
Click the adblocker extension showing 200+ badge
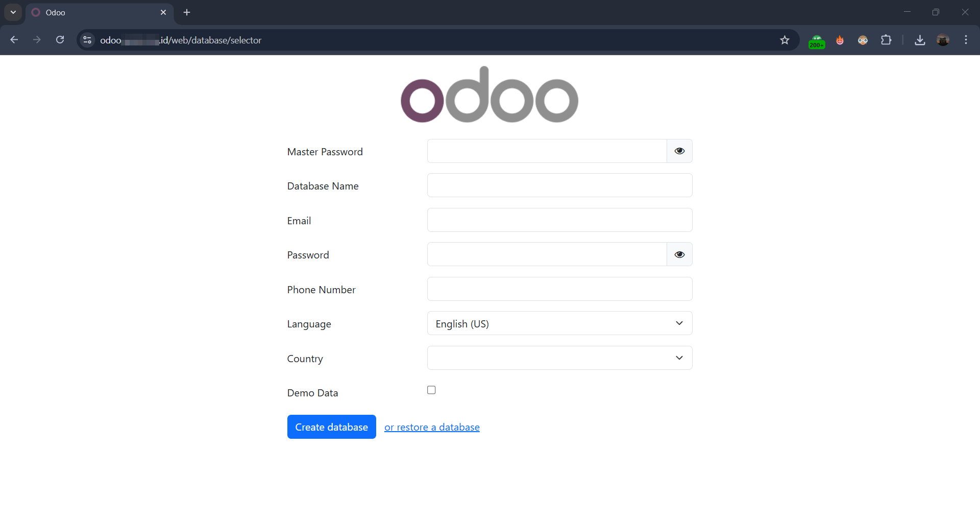pos(817,40)
